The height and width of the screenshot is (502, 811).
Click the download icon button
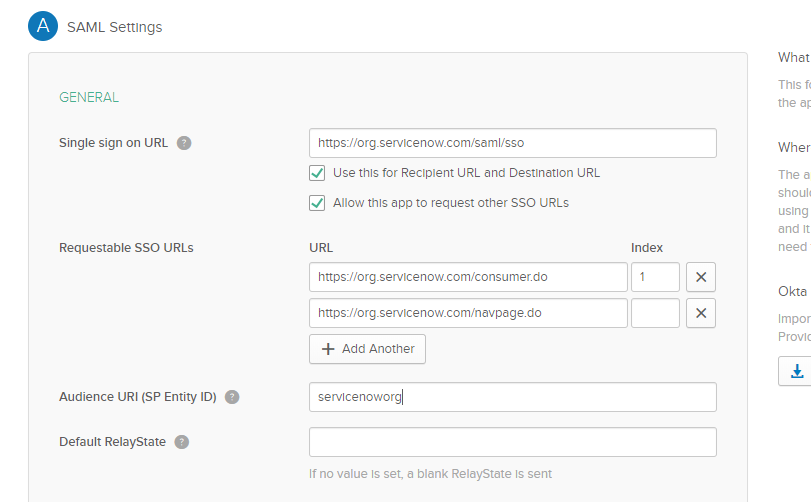point(796,371)
